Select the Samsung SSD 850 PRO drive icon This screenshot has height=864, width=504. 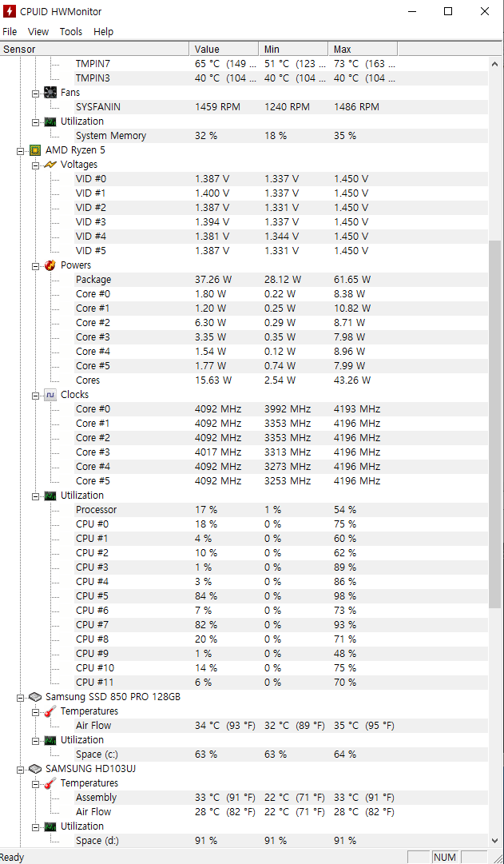34,696
